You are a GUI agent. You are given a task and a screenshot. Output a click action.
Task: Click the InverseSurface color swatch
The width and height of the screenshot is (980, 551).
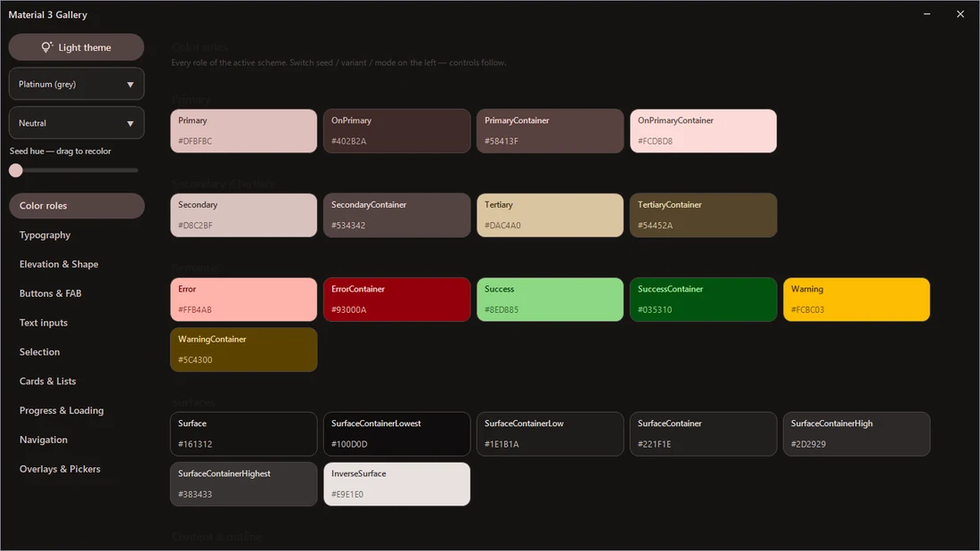pos(396,484)
